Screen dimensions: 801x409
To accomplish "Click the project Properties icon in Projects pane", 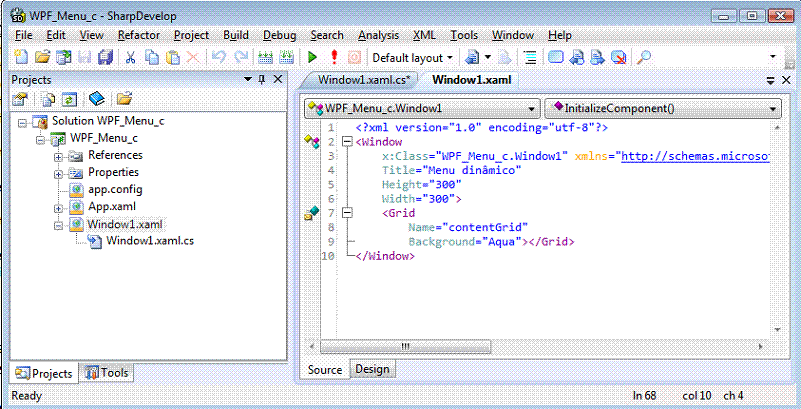I will [x=20, y=98].
